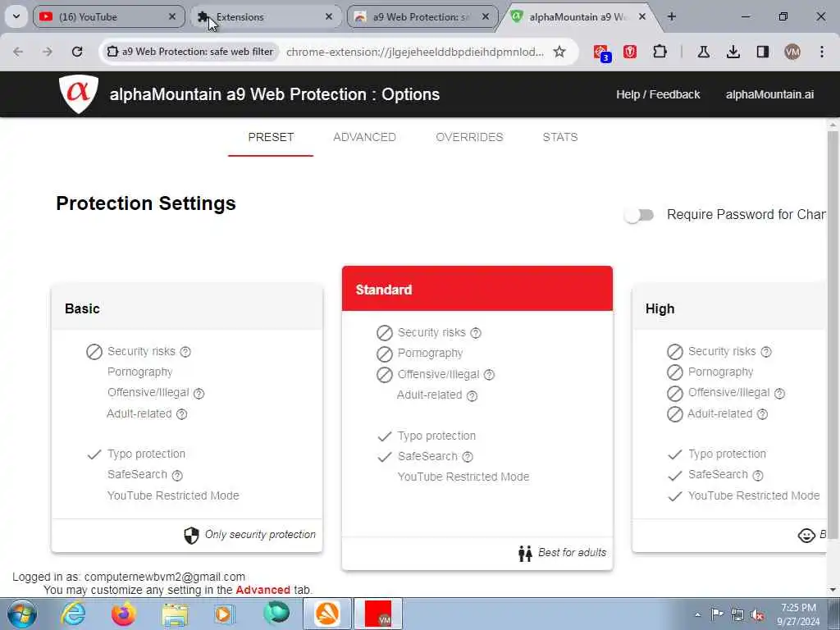The image size is (840, 630).
Task: Open help for Standard Offensive/Illegal
Action: click(489, 375)
